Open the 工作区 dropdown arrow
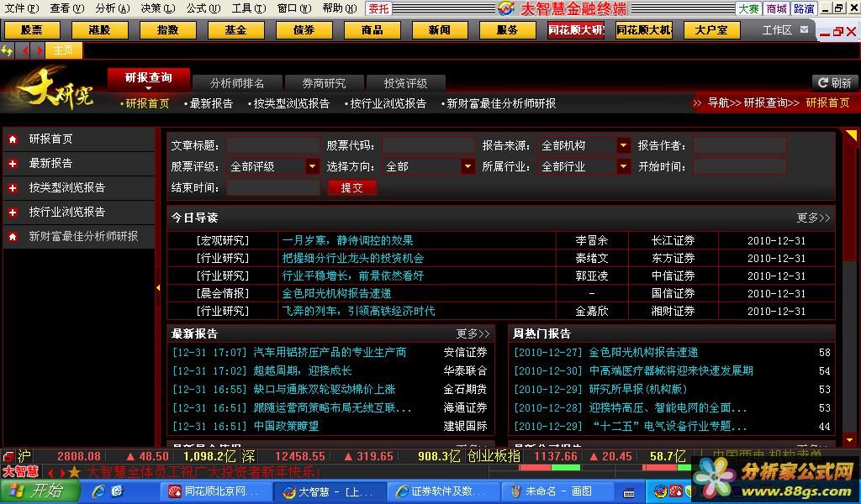Viewport: 861px width, 504px height. coord(804,29)
